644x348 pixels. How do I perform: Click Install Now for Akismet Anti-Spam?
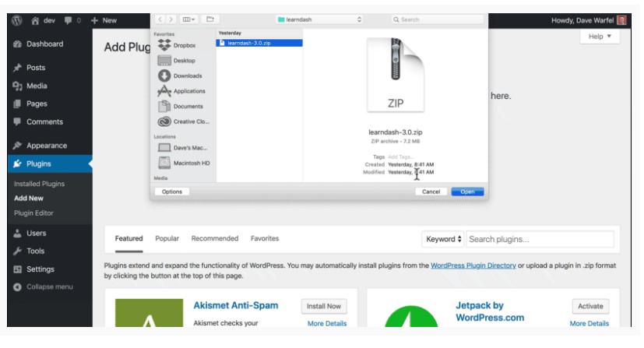point(324,306)
